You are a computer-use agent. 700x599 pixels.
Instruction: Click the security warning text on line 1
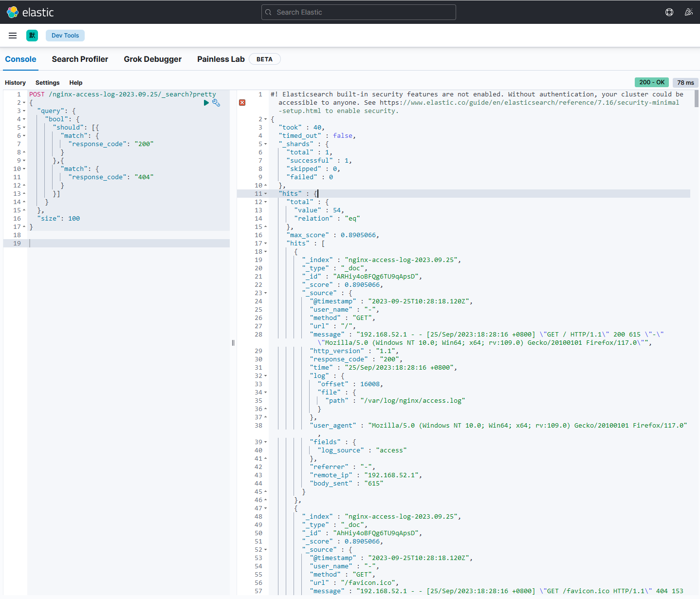click(477, 103)
